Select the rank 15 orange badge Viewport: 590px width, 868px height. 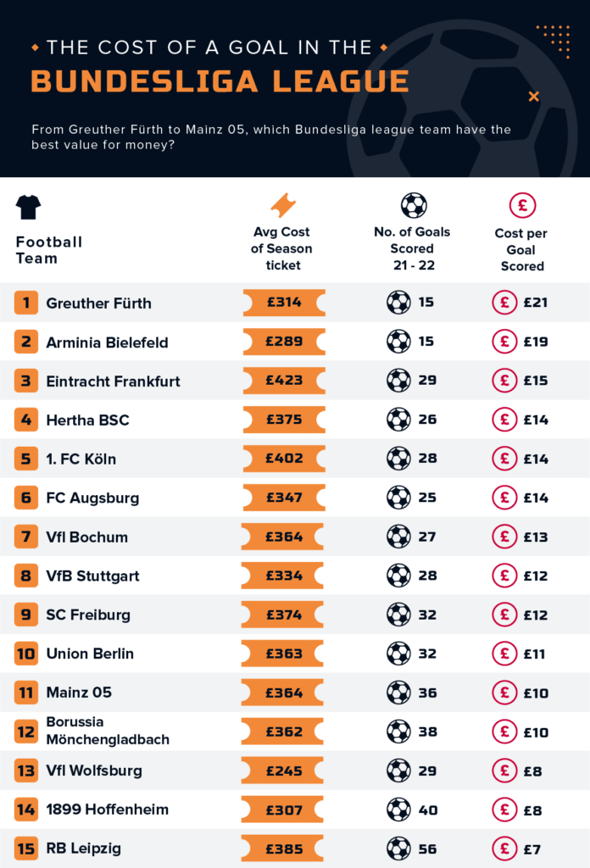[26, 849]
